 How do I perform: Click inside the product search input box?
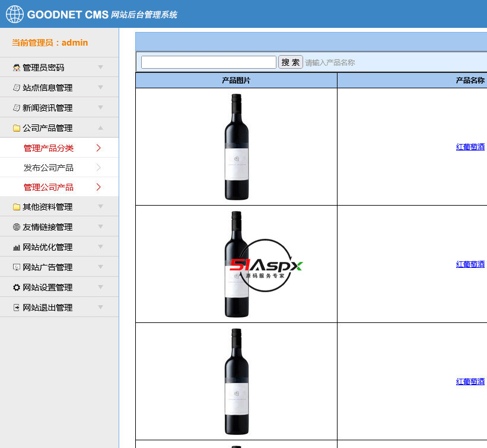click(208, 62)
